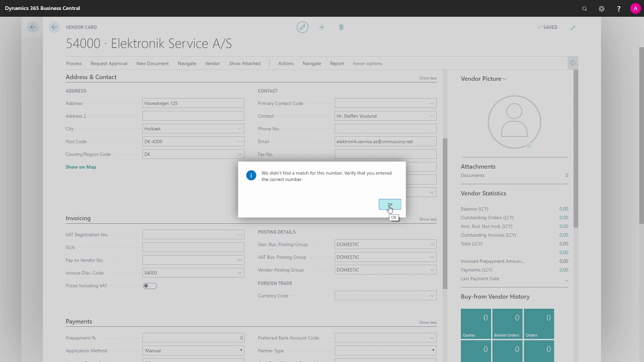Click the outer page back arrow
Screen dimensions: 644x362
tap(33, 27)
